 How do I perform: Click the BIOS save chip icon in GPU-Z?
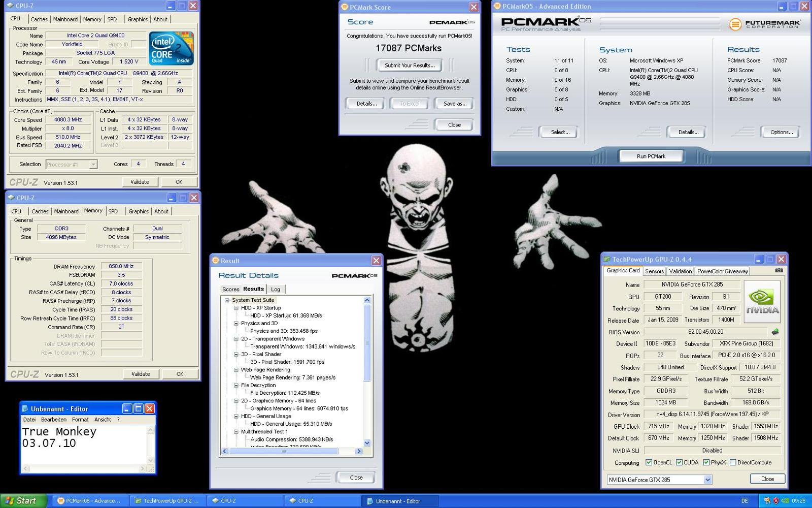coord(775,332)
